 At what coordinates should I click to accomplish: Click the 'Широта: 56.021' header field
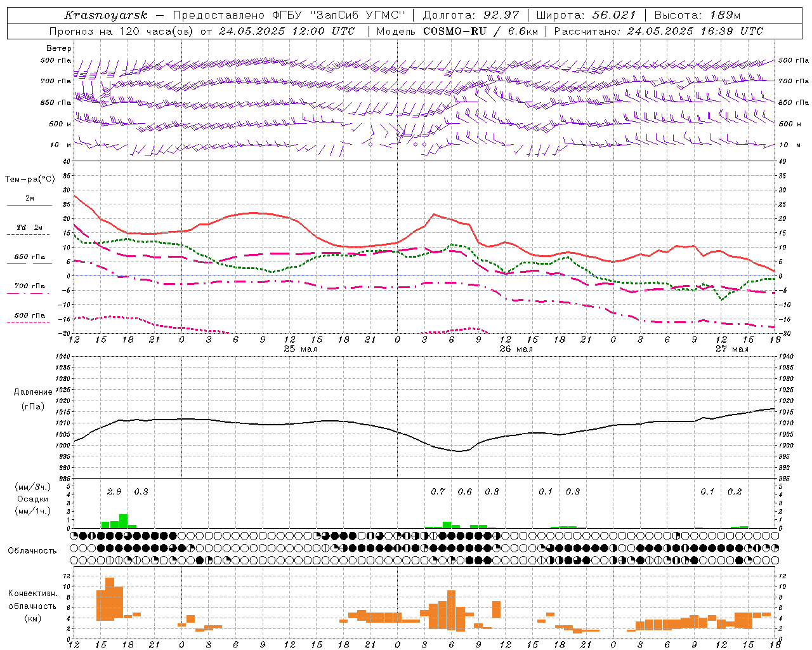pos(586,15)
